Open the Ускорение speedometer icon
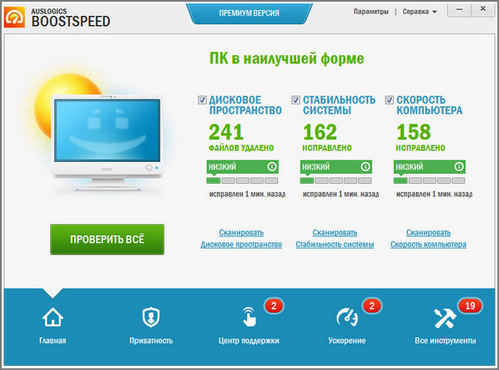 tap(347, 317)
